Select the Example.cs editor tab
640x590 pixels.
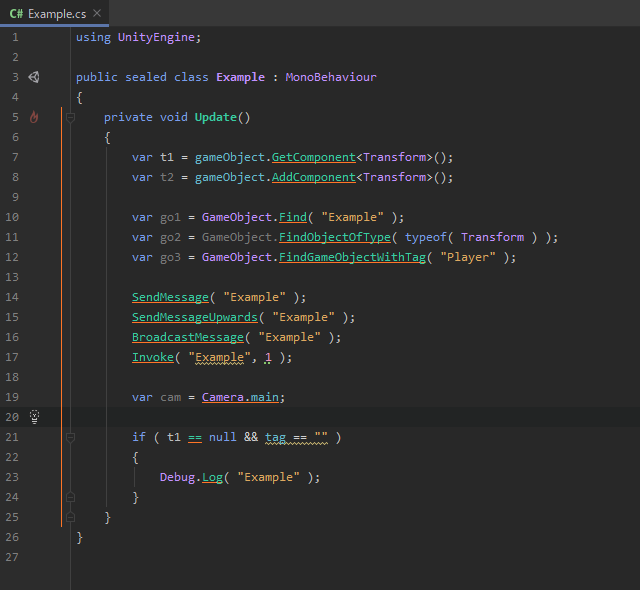(x=54, y=13)
